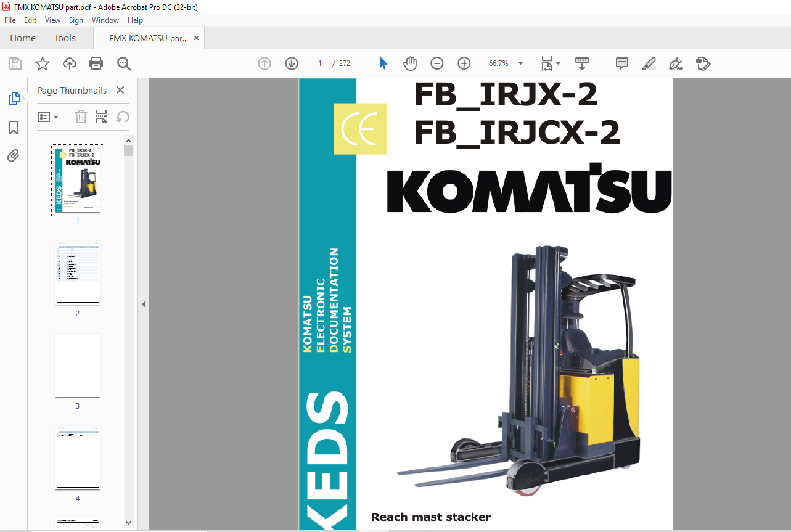Click the 'FB_IRJCX-2' model heading
Image resolution: width=791 pixels, height=532 pixels.
517,133
